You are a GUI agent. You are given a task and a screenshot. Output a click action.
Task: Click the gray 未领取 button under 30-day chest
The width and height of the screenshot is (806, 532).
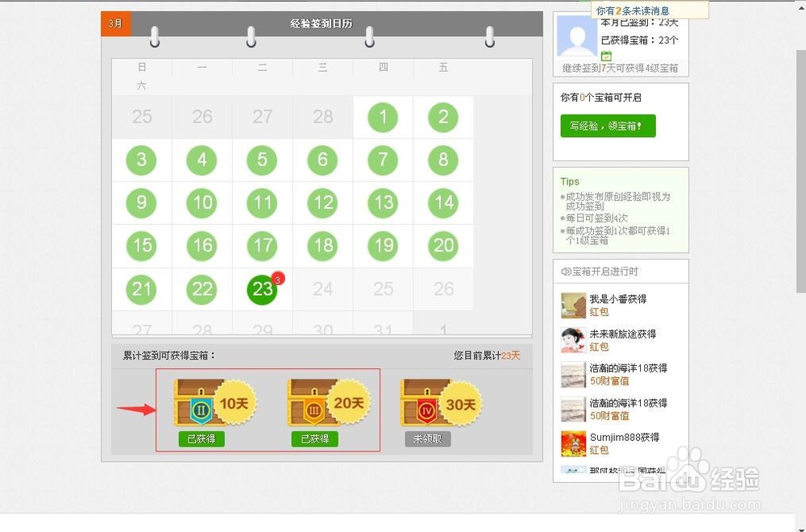click(427, 440)
